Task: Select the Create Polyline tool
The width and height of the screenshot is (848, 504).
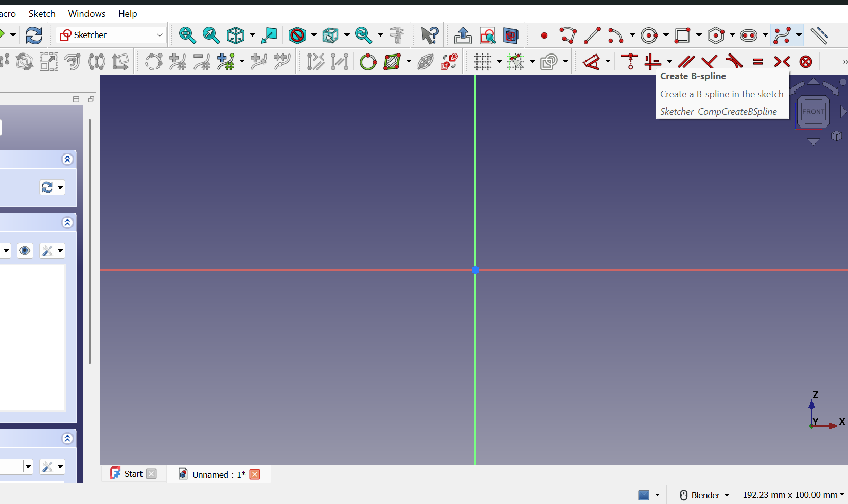Action: (x=568, y=35)
